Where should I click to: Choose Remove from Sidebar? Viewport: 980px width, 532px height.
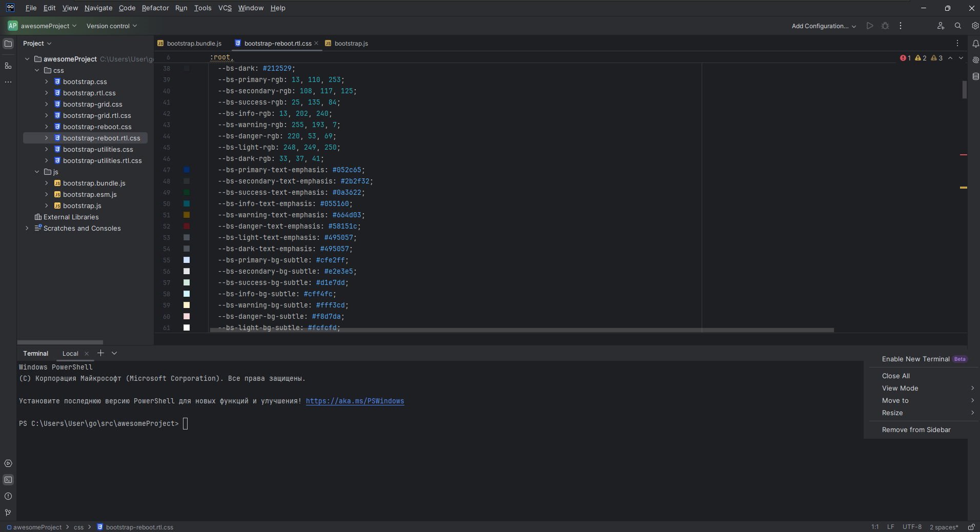916,429
